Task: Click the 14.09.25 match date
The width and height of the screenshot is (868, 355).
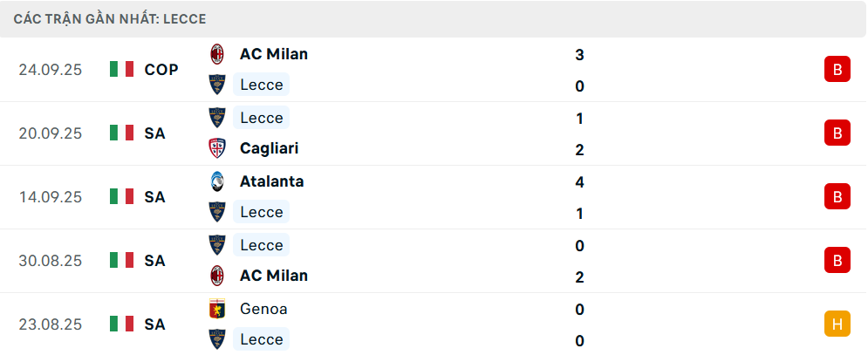Action: pos(51,197)
